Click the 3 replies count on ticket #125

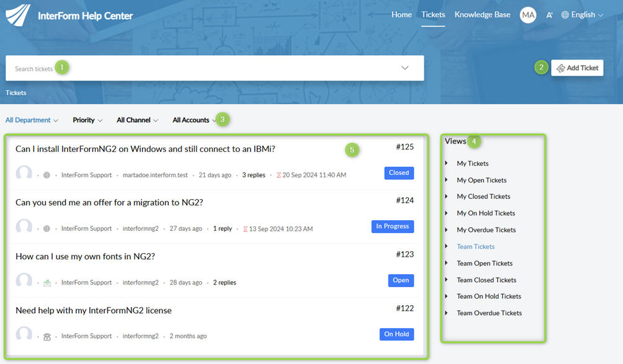pyautogui.click(x=254, y=175)
